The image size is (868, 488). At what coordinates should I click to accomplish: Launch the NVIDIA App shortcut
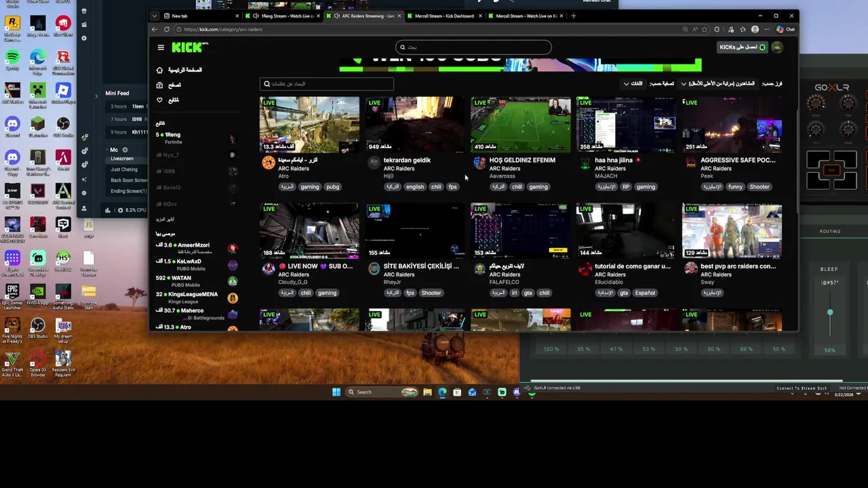click(x=37, y=295)
